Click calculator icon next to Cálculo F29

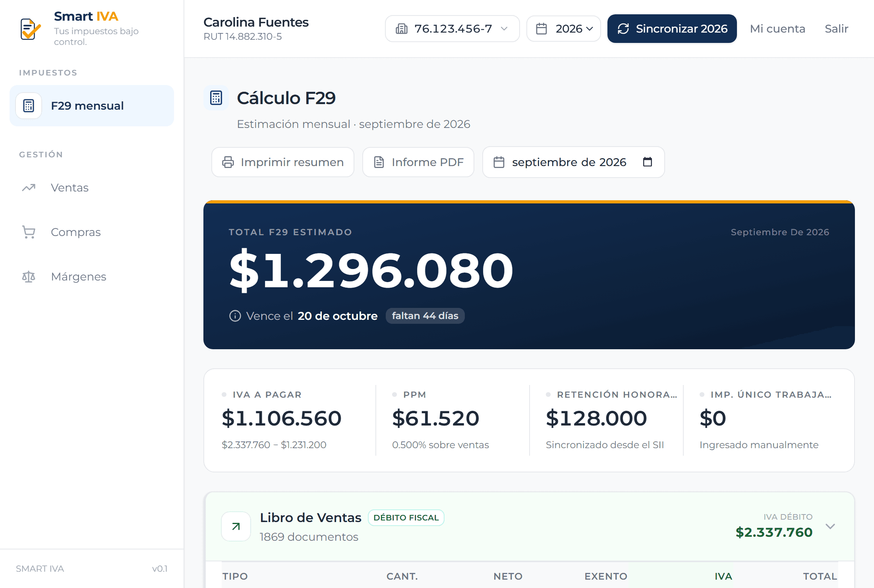click(x=216, y=98)
